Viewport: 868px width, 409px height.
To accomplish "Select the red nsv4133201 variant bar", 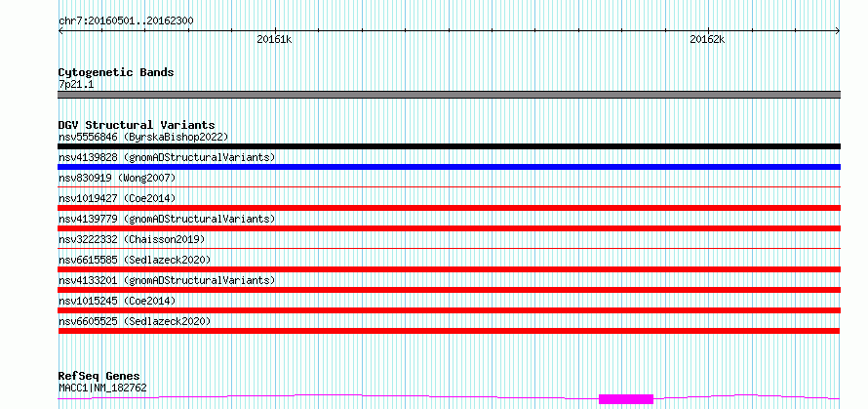I will click(449, 290).
